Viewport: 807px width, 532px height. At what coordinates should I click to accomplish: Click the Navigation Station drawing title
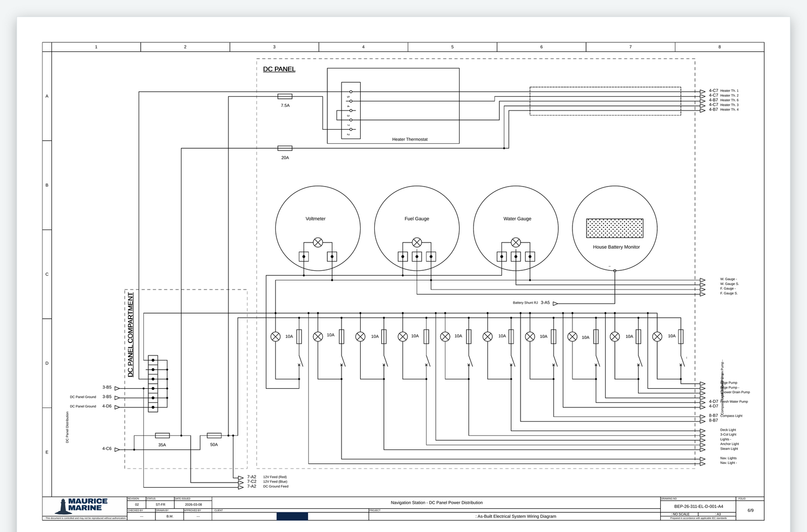[437, 503]
